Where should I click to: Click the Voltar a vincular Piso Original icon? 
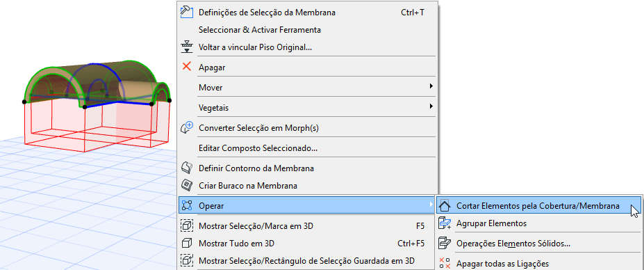click(x=187, y=47)
